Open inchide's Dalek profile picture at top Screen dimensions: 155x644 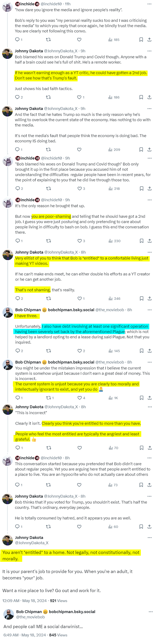[7, 7]
